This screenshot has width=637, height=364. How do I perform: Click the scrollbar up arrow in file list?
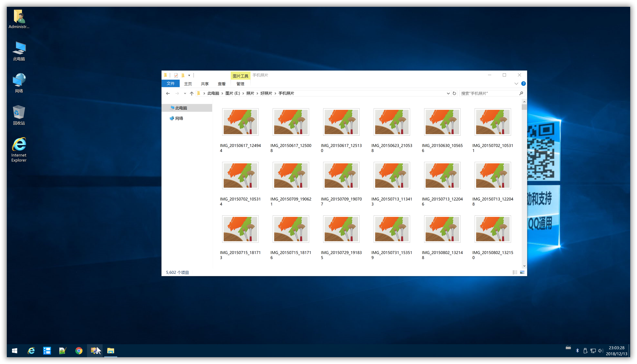pyautogui.click(x=524, y=102)
